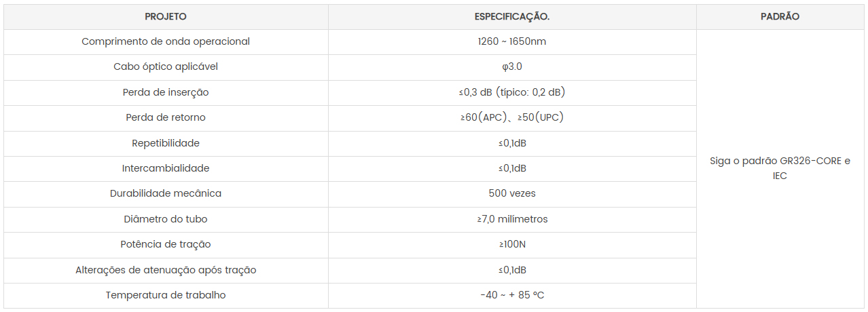The width and height of the screenshot is (868, 312).
Task: Select the Intercambialidade row label
Action: 166,168
